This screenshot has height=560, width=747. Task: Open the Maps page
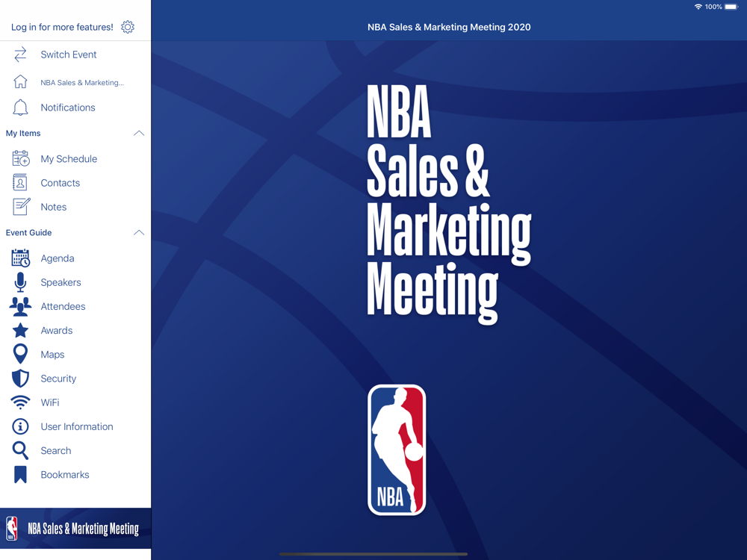click(x=52, y=355)
